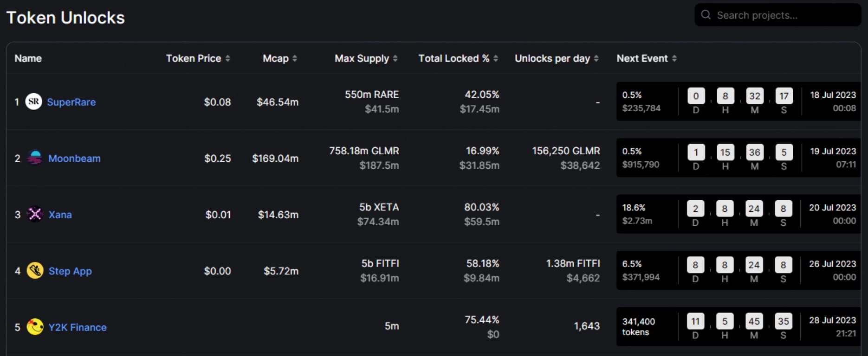Viewport: 868px width, 356px height.
Task: Click the 550m RARE max supply
Action: [372, 95]
